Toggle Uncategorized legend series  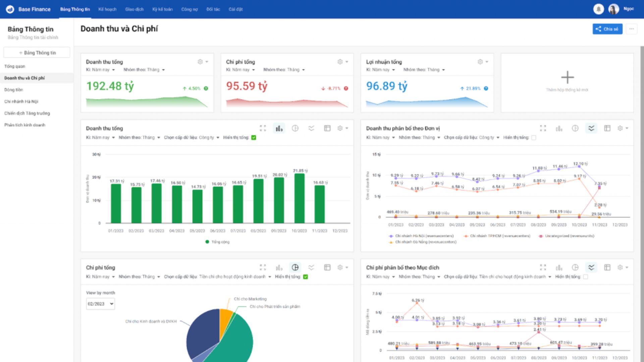click(566, 236)
